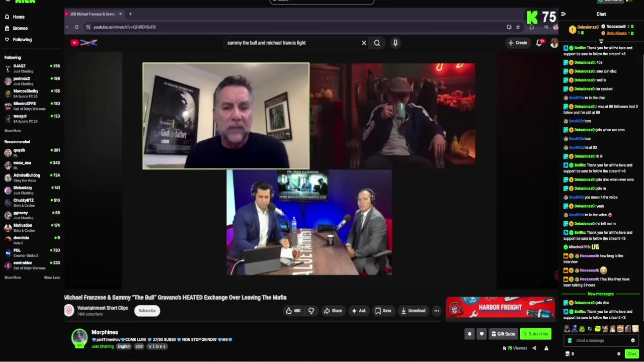Open OJAQZ channel in Following list
644x362 pixels.
(x=32, y=68)
